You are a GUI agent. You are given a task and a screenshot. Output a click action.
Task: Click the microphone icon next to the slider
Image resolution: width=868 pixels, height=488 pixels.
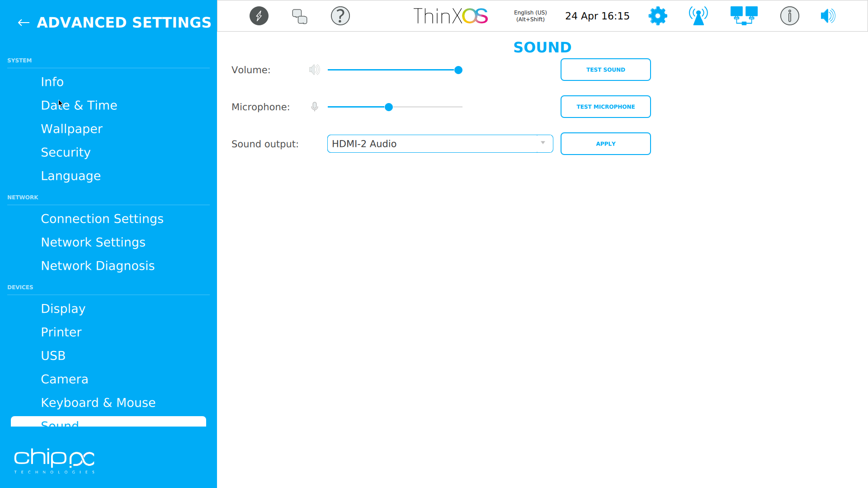point(315,107)
